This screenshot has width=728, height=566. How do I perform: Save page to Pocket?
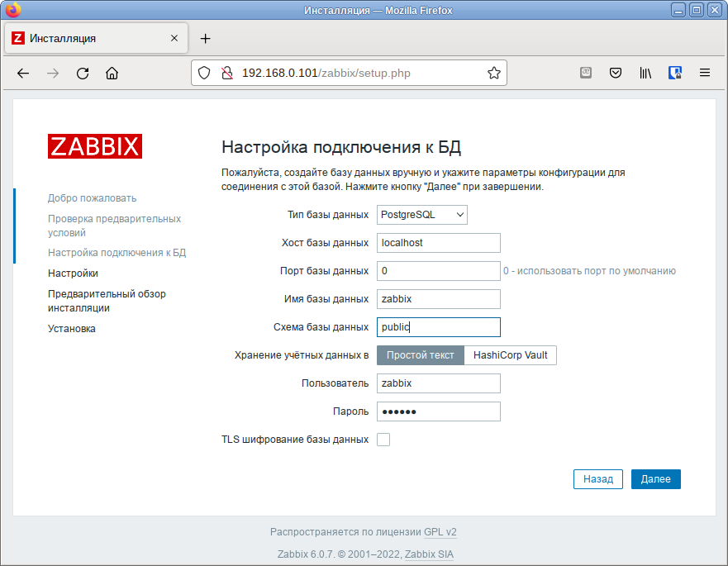tap(616, 73)
